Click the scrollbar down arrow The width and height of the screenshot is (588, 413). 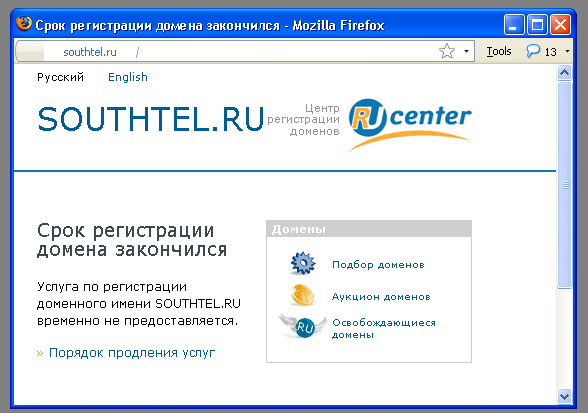click(564, 396)
